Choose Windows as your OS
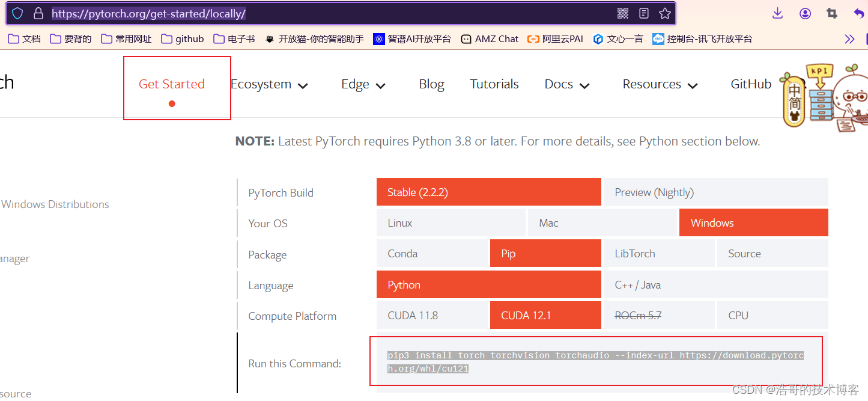 click(754, 222)
